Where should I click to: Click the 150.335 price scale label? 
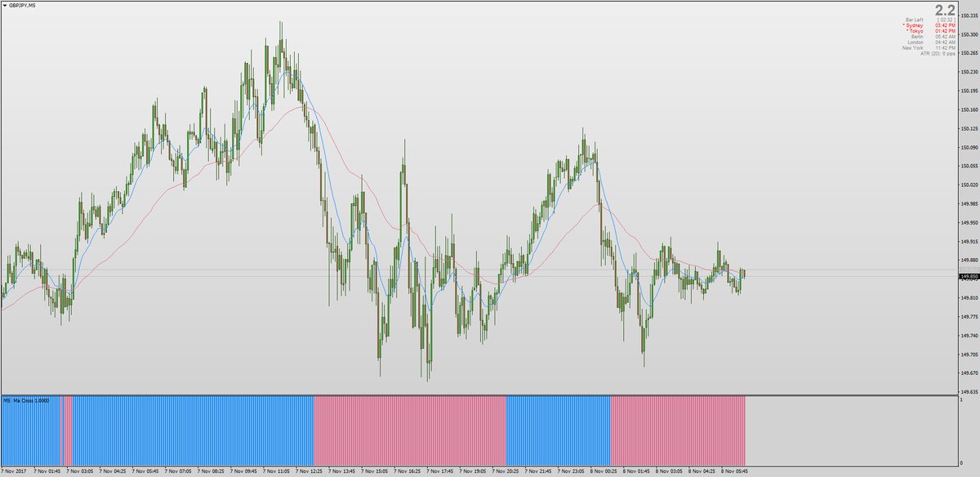pos(969,15)
